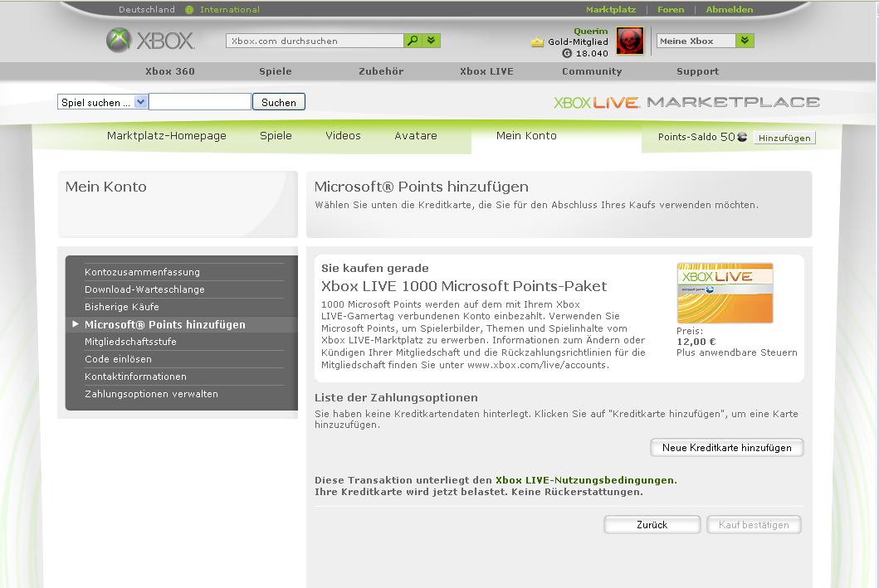Image resolution: width=879 pixels, height=588 pixels.
Task: Switch to the Avatare tab
Action: [x=415, y=135]
